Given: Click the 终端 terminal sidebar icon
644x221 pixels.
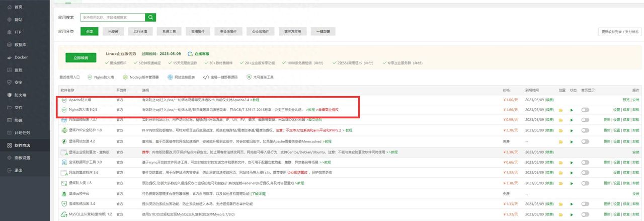Looking at the screenshot, I should 10,120.
